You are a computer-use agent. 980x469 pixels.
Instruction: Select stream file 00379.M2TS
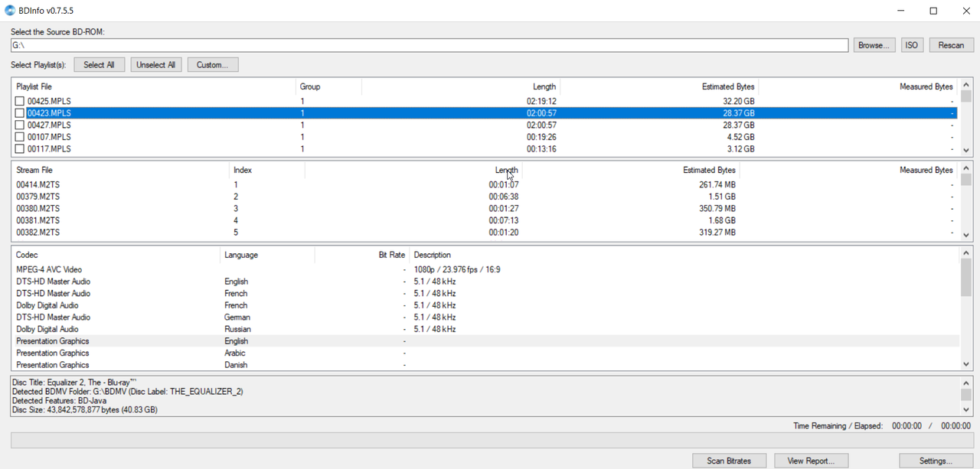pos(485,197)
